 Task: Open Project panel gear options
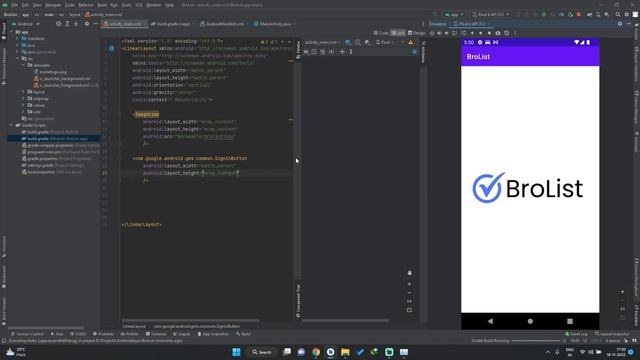87,24
